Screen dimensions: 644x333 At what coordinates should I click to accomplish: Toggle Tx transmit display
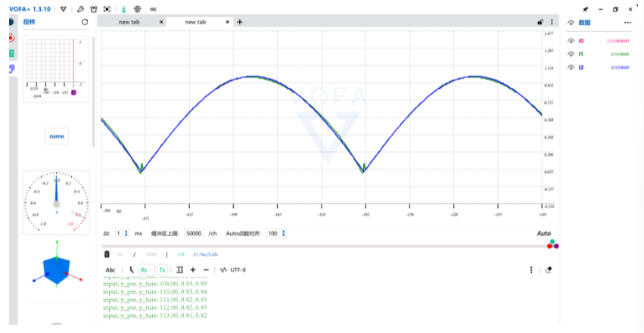click(x=162, y=269)
